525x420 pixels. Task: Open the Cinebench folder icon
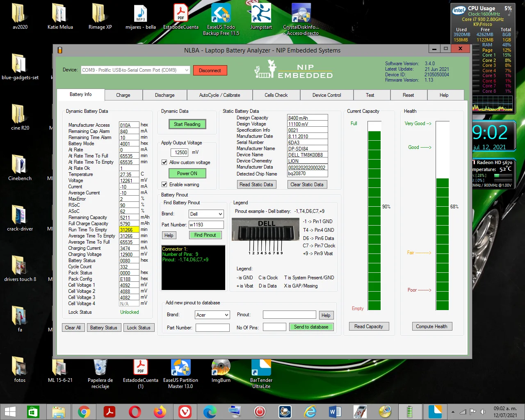(x=20, y=168)
